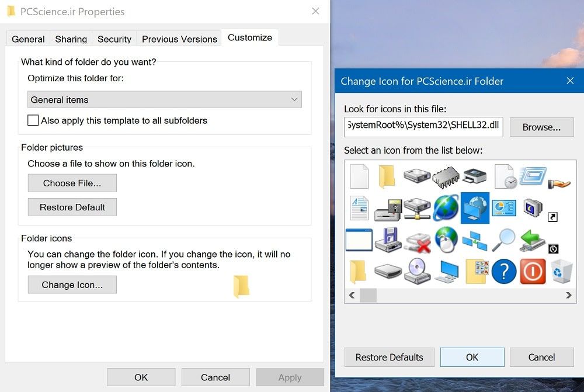This screenshot has width=584, height=392.
Task: Pick the document with clock icon
Action: 505,176
